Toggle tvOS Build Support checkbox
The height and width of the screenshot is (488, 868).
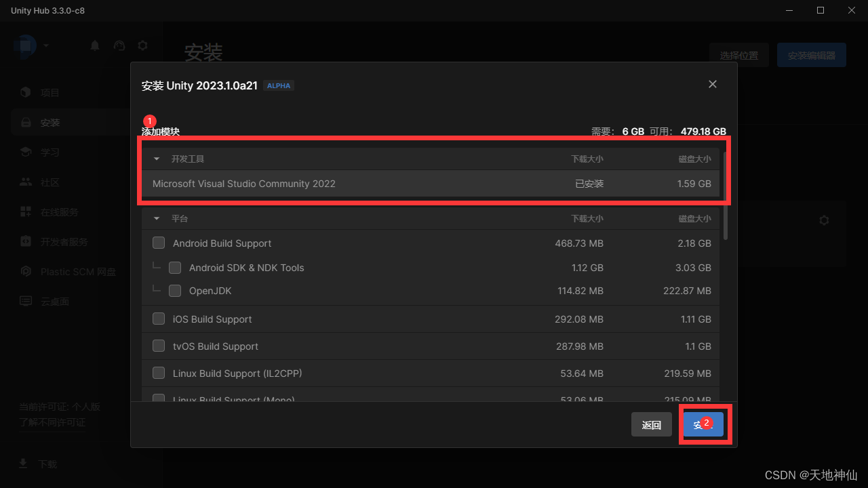coord(159,346)
